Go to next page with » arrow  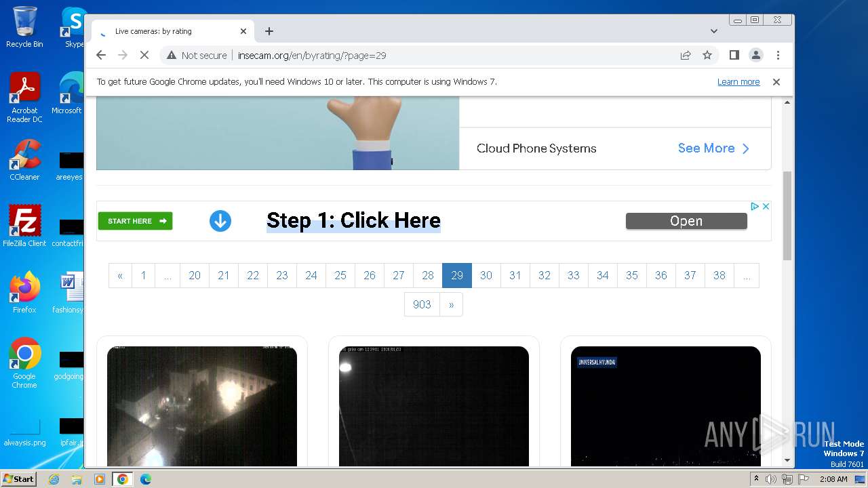[452, 304]
